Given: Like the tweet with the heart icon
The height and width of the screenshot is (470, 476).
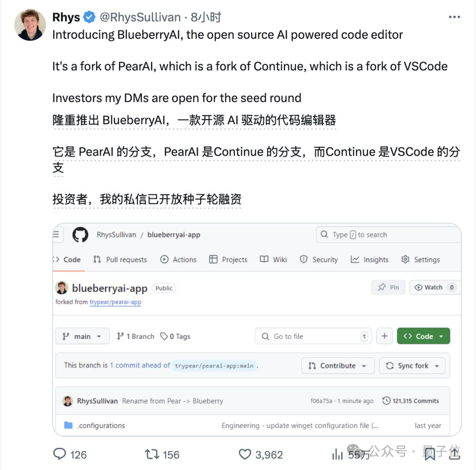Looking at the screenshot, I should (245, 454).
